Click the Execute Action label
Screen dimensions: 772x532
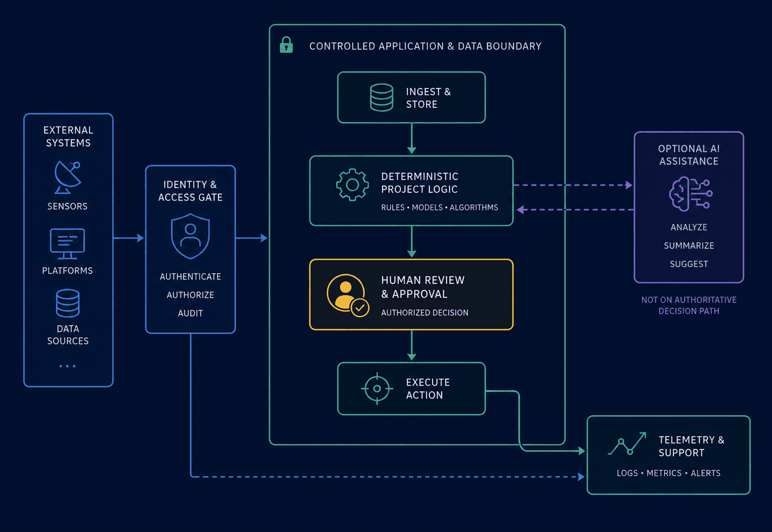(428, 388)
